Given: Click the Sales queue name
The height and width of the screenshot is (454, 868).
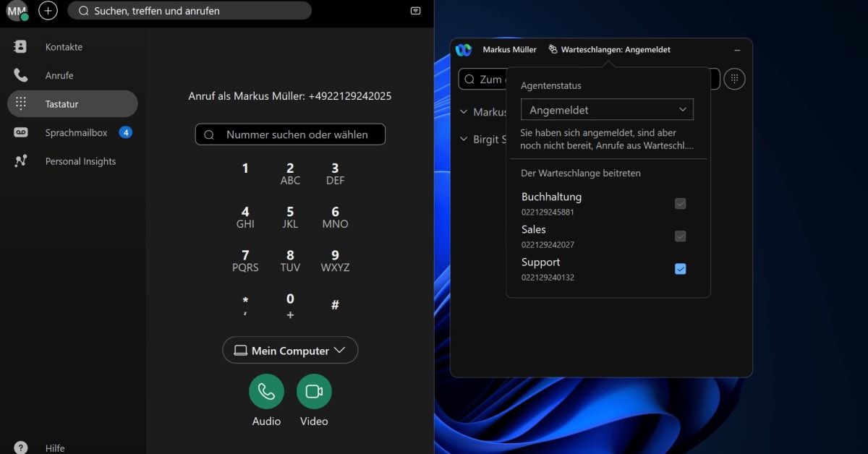Looking at the screenshot, I should (x=534, y=229).
